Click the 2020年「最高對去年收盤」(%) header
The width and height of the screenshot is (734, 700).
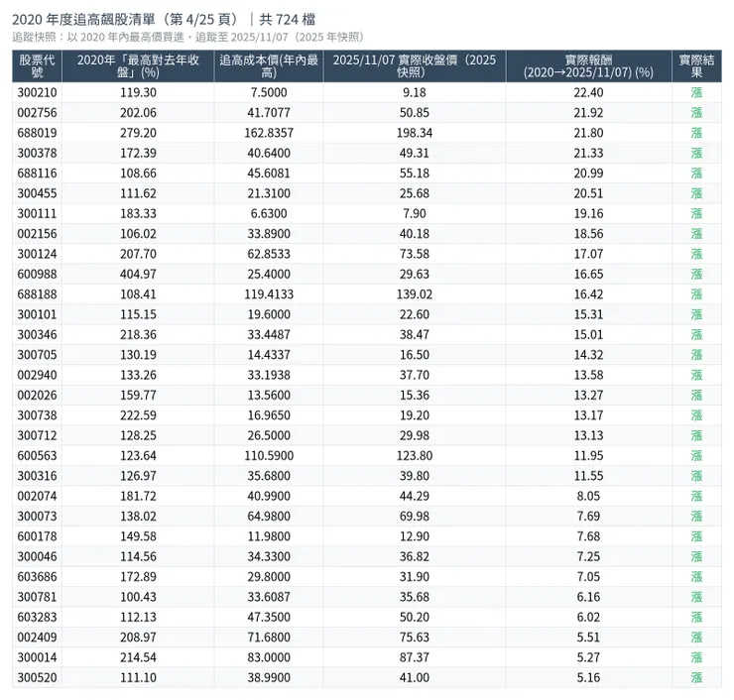[138, 66]
